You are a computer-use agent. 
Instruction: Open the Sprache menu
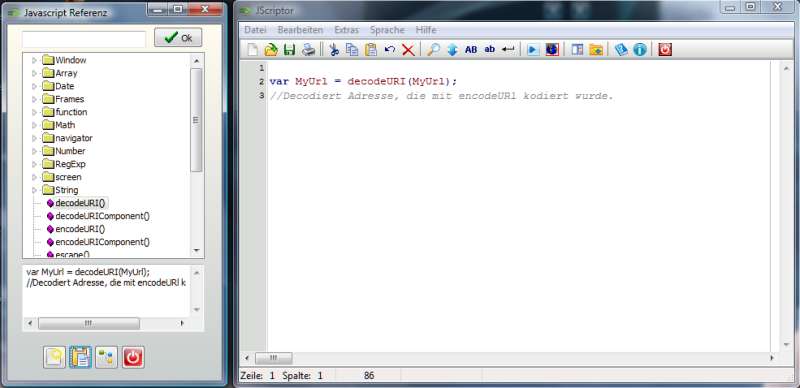click(x=387, y=30)
